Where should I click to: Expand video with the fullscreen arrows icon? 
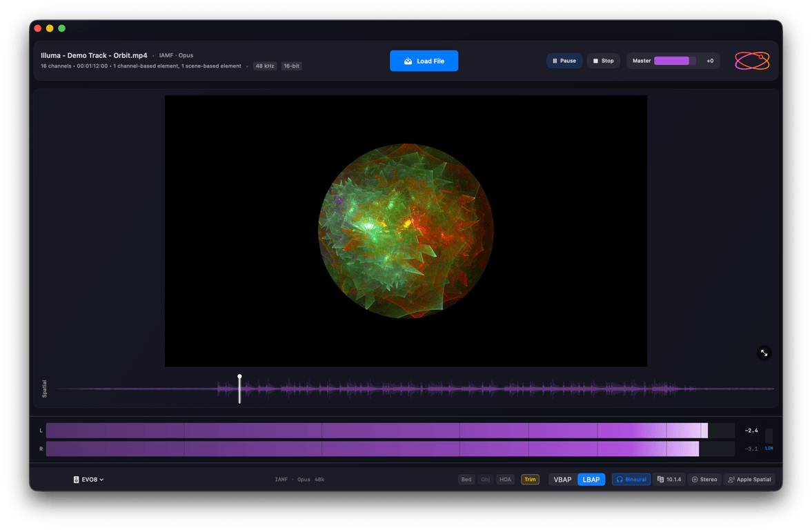764,353
